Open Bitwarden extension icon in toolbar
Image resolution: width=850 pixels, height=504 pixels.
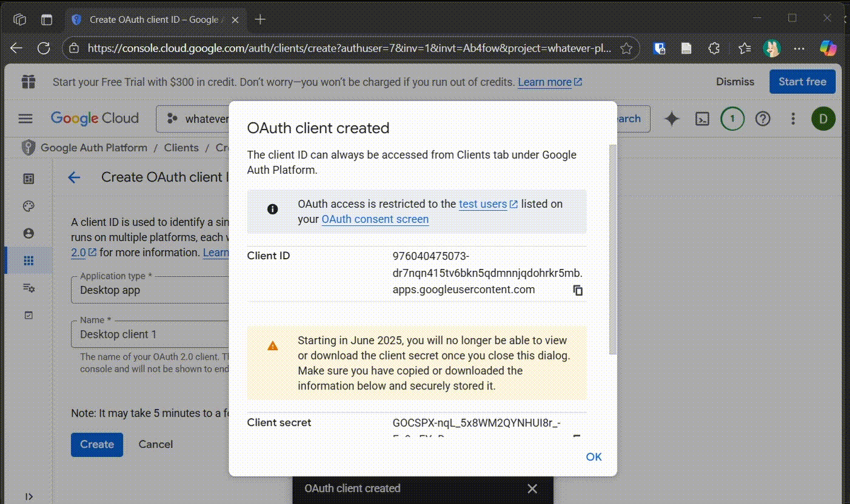[660, 48]
